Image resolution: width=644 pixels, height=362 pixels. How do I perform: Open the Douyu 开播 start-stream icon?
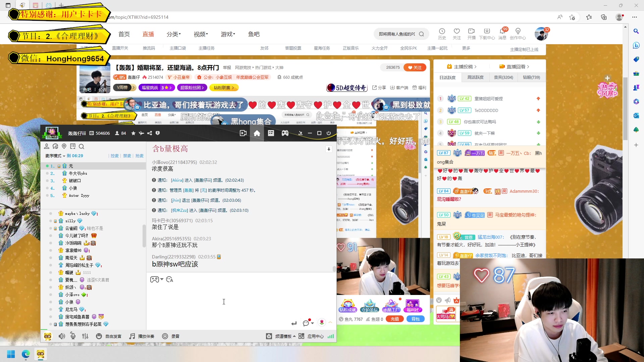point(472,34)
